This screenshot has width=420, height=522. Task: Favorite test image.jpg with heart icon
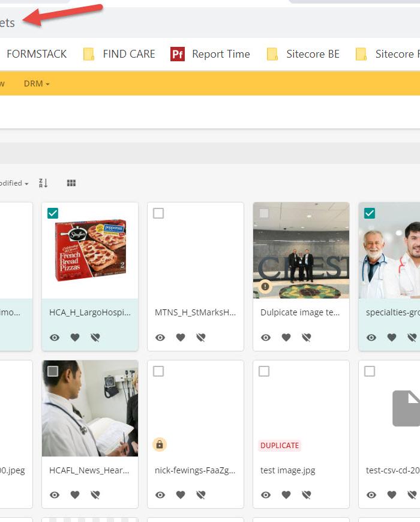tap(286, 495)
